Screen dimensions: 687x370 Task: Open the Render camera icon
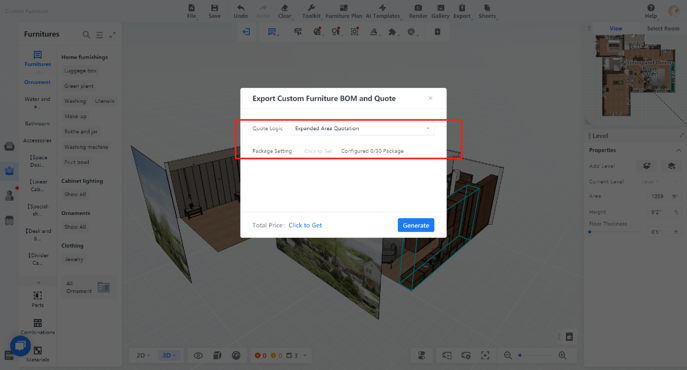coord(418,8)
